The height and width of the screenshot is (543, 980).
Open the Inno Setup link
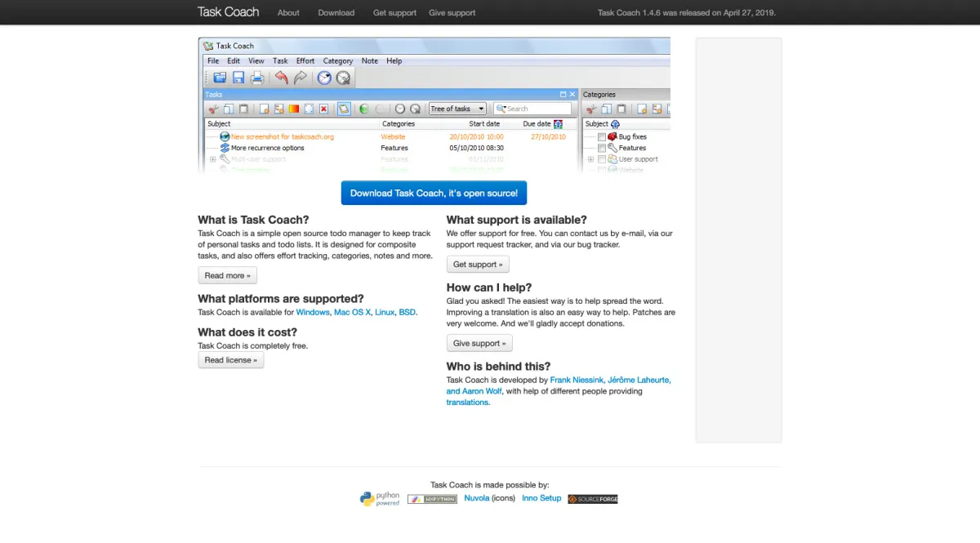pyautogui.click(x=541, y=498)
